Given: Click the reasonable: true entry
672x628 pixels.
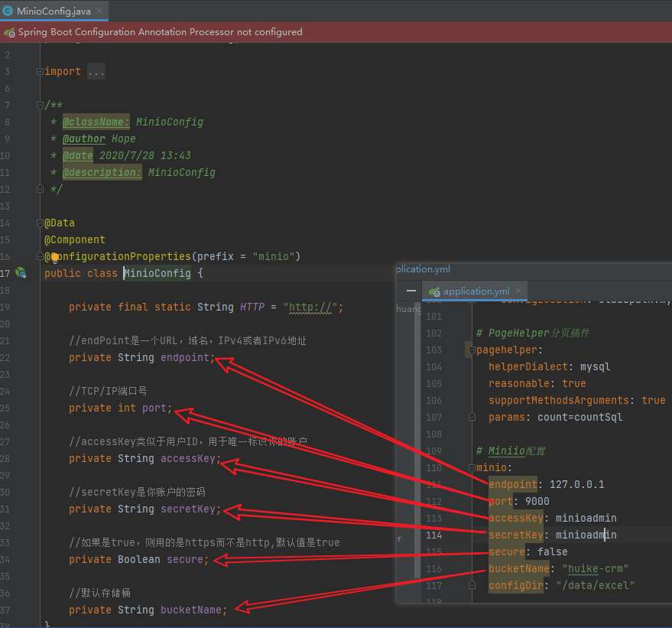Looking at the screenshot, I should (x=537, y=384).
